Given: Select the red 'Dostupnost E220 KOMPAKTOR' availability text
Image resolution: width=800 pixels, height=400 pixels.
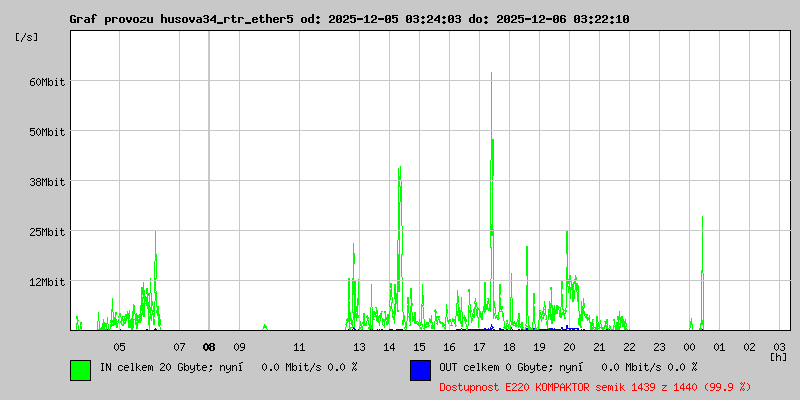Looking at the screenshot, I should [x=594, y=386].
